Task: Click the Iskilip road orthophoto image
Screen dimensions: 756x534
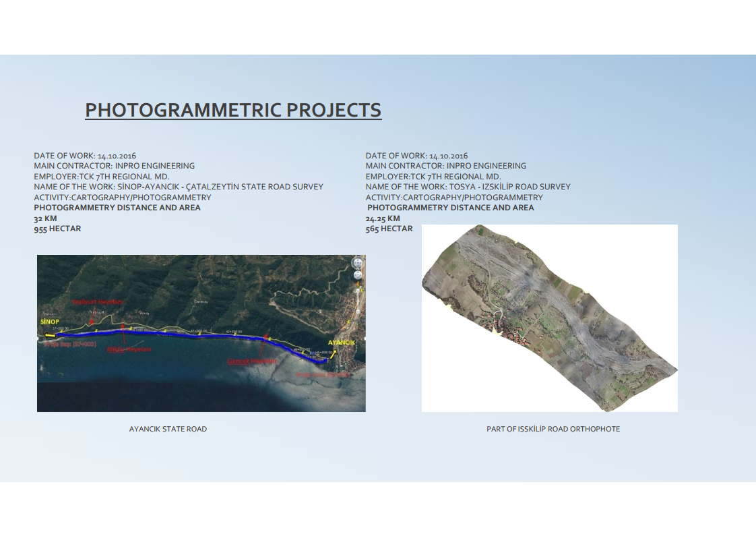Action: 549,318
